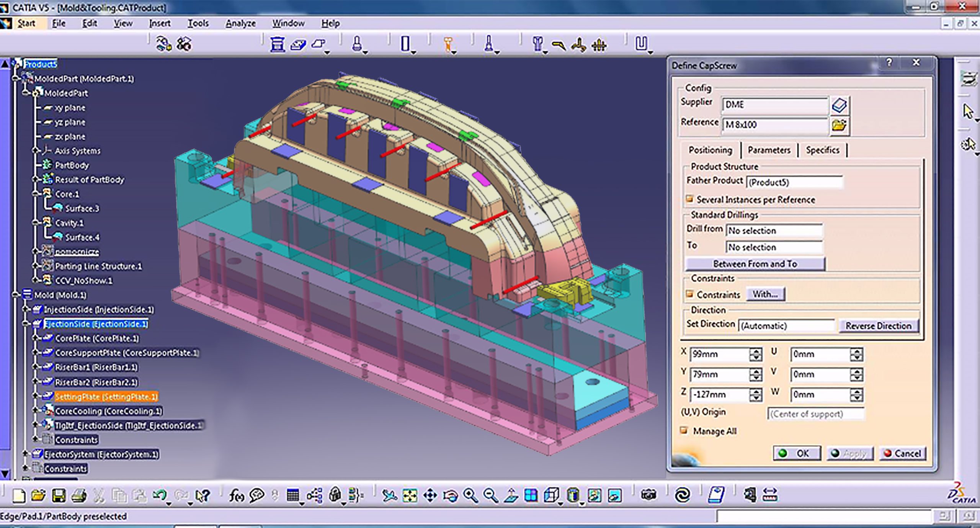
Task: Click the Fly mode icon
Action: click(x=390, y=495)
